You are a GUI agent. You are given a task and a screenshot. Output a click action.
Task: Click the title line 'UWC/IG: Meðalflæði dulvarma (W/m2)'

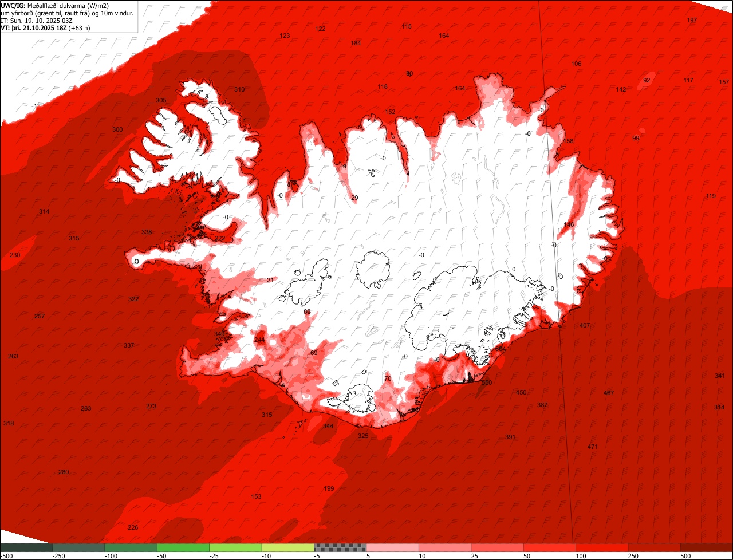[55, 6]
